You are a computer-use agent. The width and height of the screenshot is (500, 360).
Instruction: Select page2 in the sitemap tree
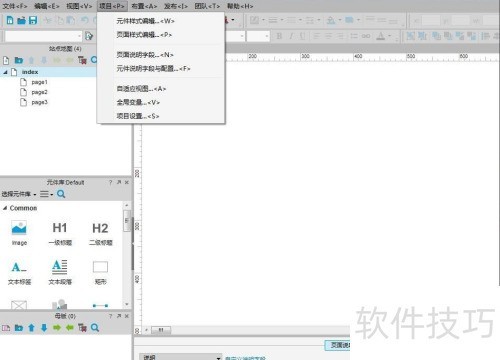[39, 92]
